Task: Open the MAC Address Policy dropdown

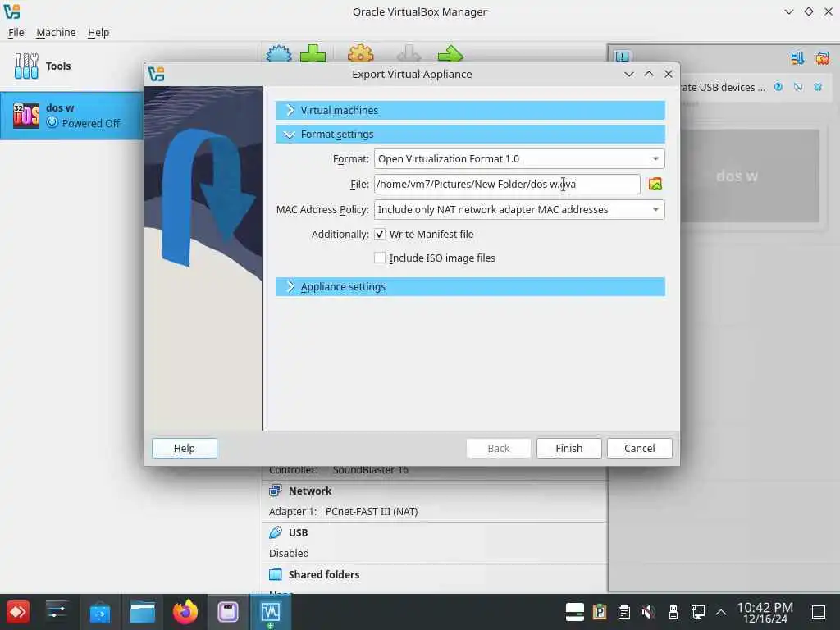Action: (519, 209)
